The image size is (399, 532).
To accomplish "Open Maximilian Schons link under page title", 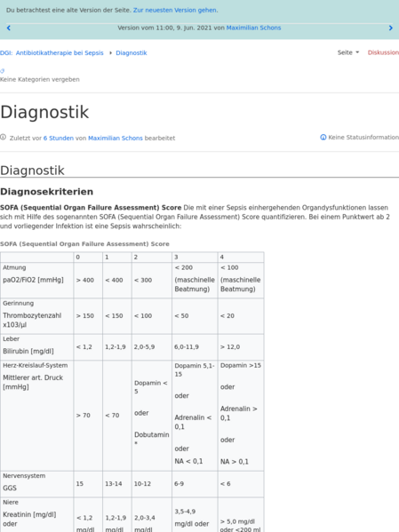I will (116, 138).
